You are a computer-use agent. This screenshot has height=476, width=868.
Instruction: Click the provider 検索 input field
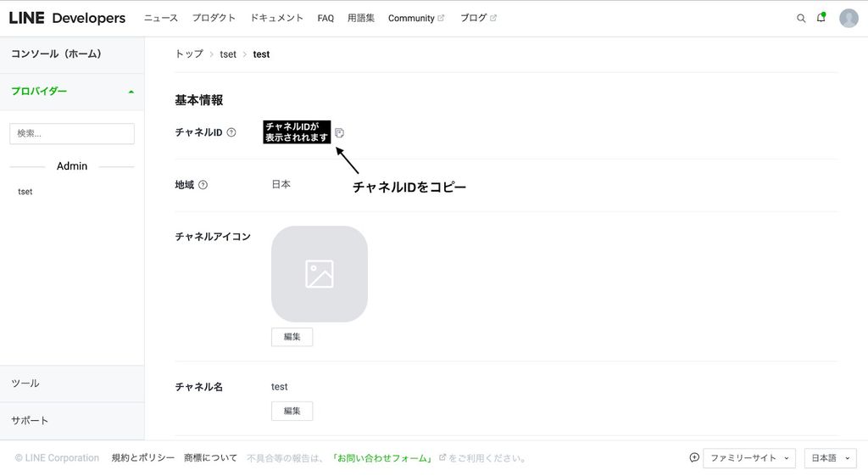tap(72, 133)
